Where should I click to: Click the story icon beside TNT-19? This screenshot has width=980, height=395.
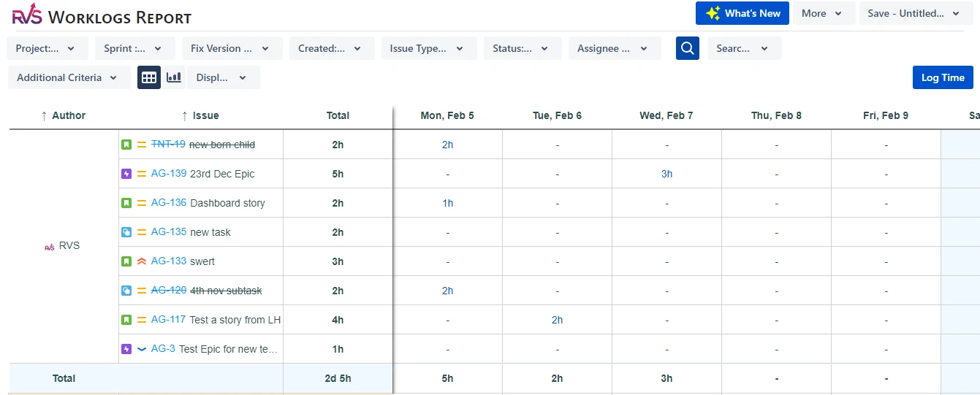tap(126, 145)
